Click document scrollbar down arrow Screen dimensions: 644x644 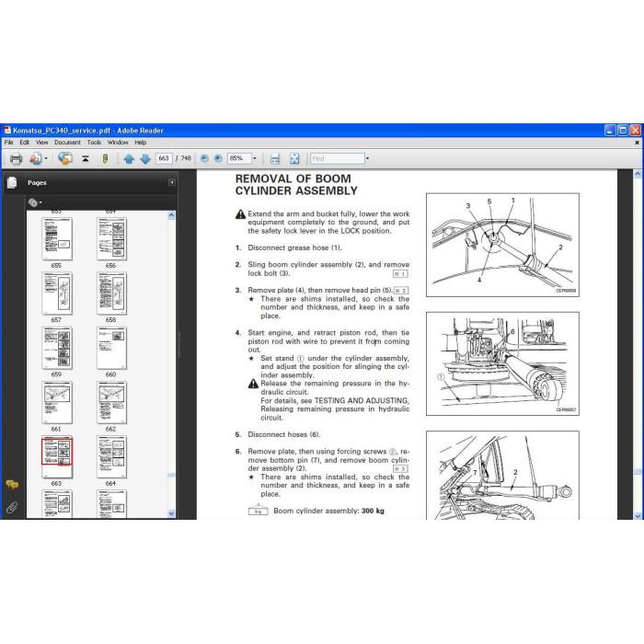tap(637, 515)
